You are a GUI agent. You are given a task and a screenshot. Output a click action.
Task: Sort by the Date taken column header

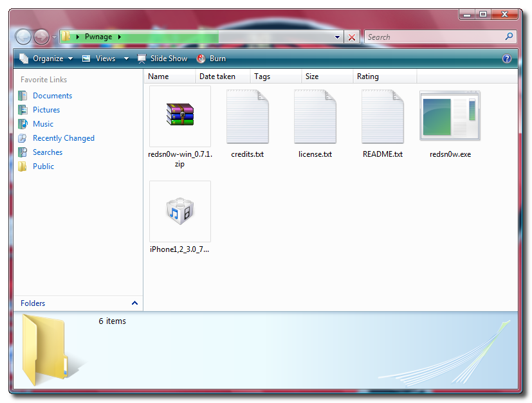tap(217, 76)
